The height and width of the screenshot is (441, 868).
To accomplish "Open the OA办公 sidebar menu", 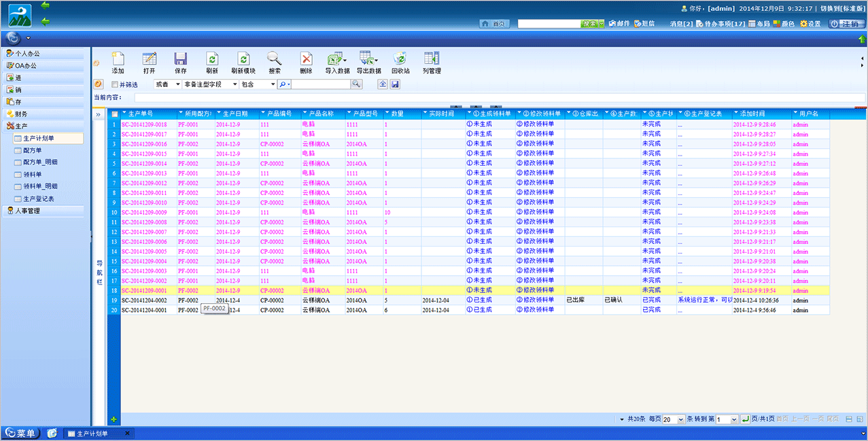I will click(x=45, y=65).
